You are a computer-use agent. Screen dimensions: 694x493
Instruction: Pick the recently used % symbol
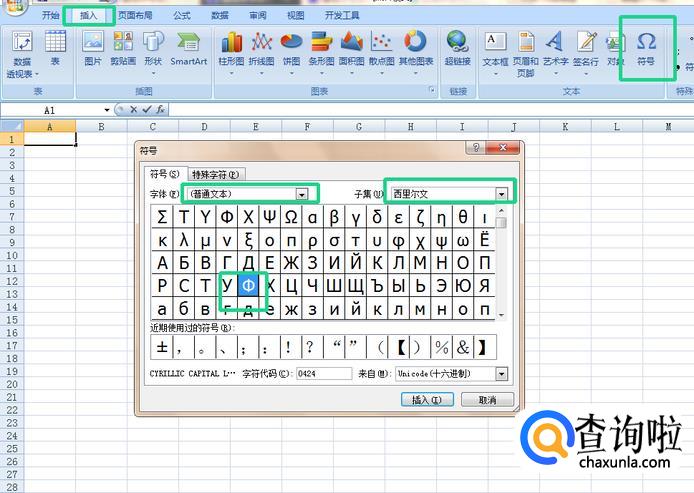coord(441,347)
